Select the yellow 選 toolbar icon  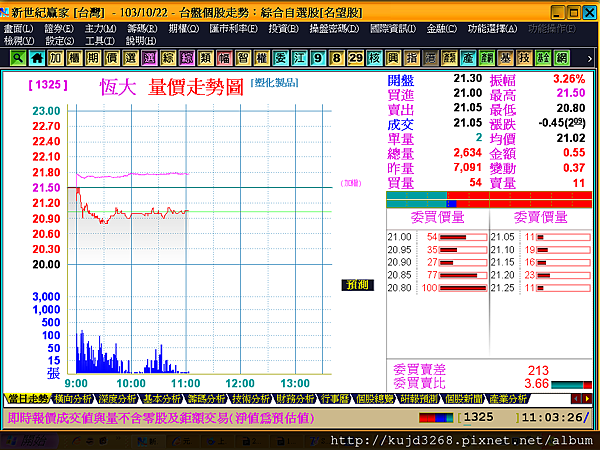[x=130, y=58]
